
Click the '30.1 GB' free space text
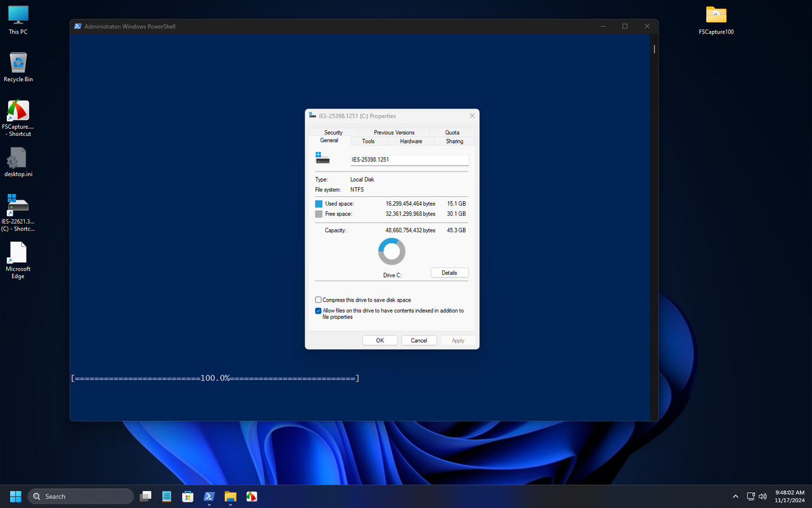456,214
